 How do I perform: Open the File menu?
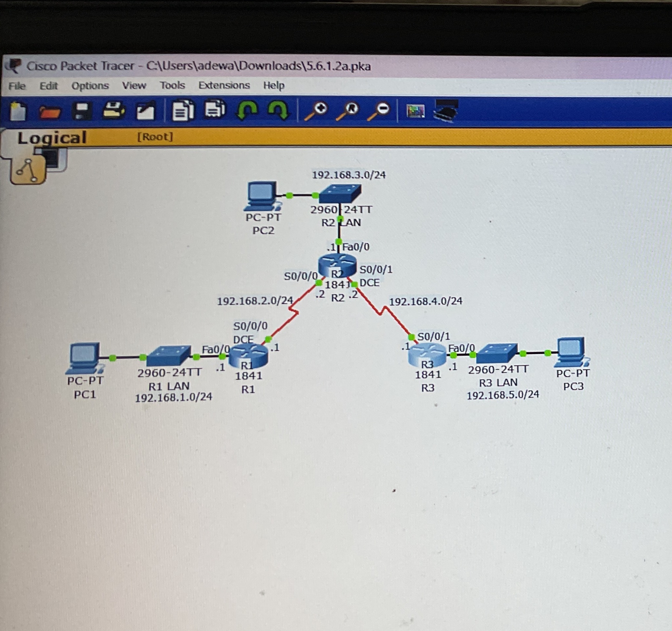tap(17, 86)
